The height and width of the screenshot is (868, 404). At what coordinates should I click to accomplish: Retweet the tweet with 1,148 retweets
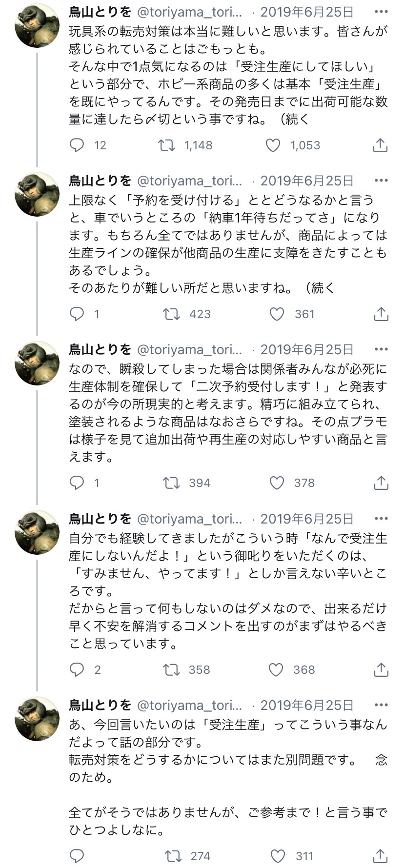pos(167,145)
